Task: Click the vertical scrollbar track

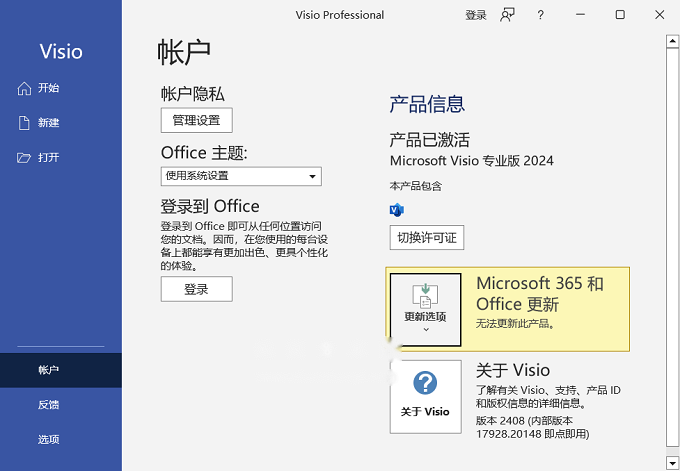Action: click(x=673, y=247)
